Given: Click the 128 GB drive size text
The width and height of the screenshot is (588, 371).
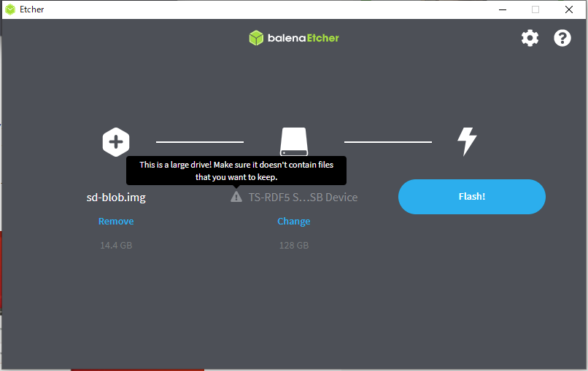Looking at the screenshot, I should point(294,246).
